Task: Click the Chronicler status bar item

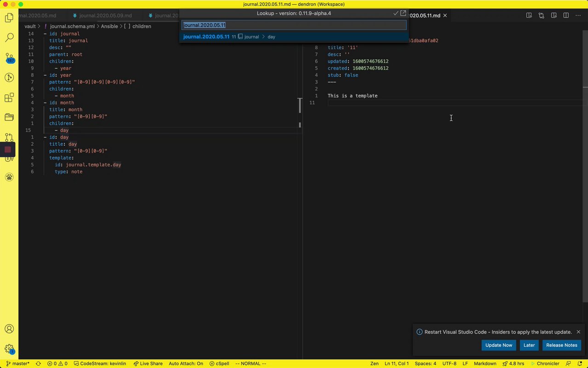Action: pos(544,363)
